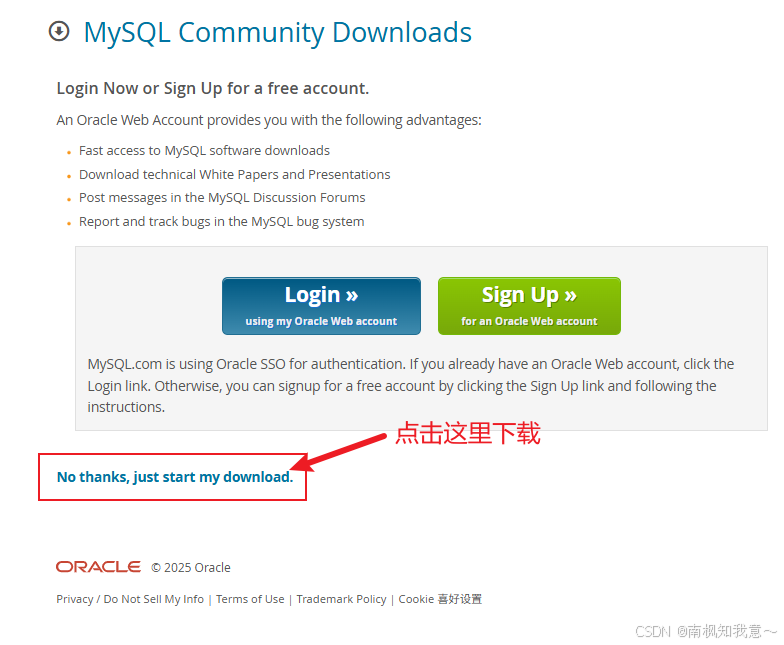
Task: Click the 'Report and track bugs' bullet
Action: (222, 222)
